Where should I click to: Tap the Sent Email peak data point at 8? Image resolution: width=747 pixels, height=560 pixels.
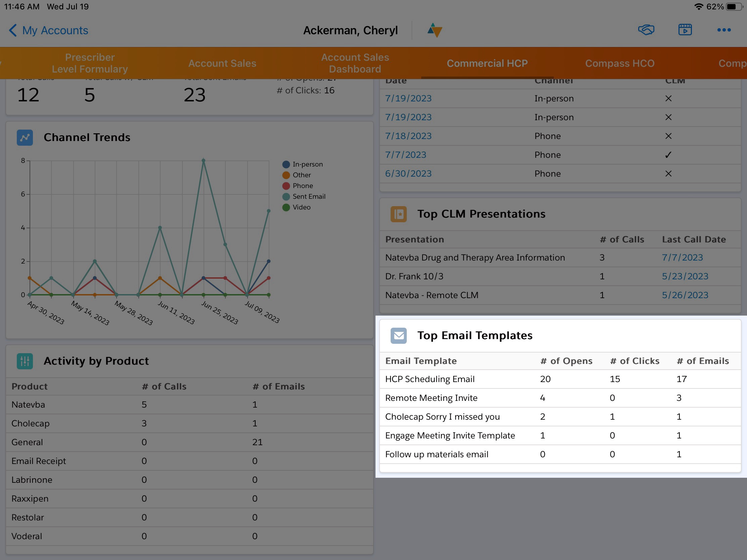click(203, 161)
